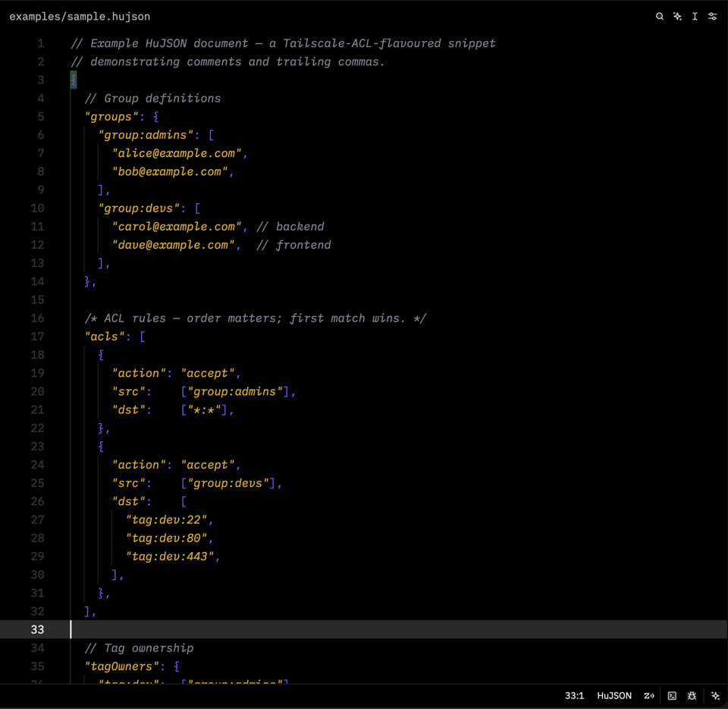This screenshot has width=728, height=709.
Task: Open selections menu I-beam icon
Action: point(695,17)
